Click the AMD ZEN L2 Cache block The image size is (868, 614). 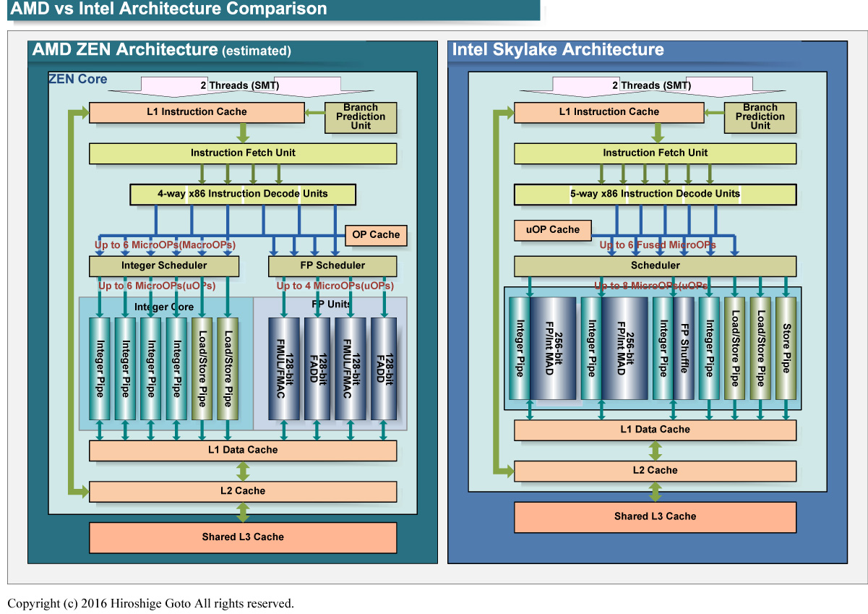[242, 491]
